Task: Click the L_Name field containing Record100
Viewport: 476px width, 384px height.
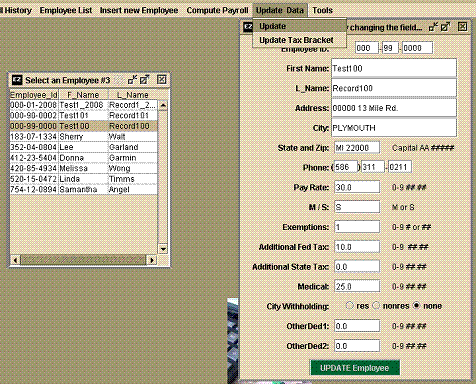Action: tap(394, 88)
